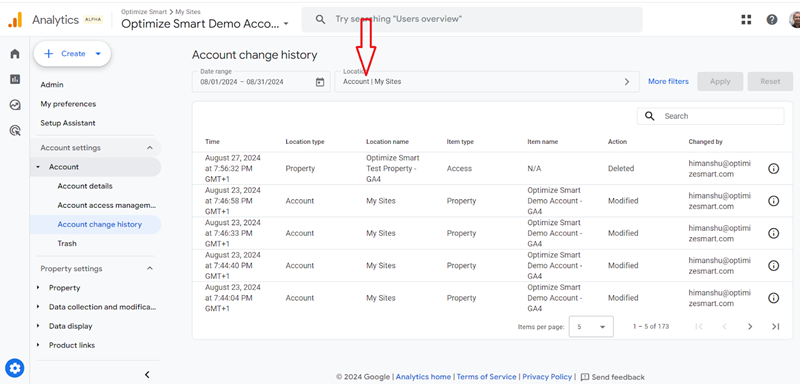The image size is (800, 384).
Task: Open the Analytics home link
Action: 423,377
